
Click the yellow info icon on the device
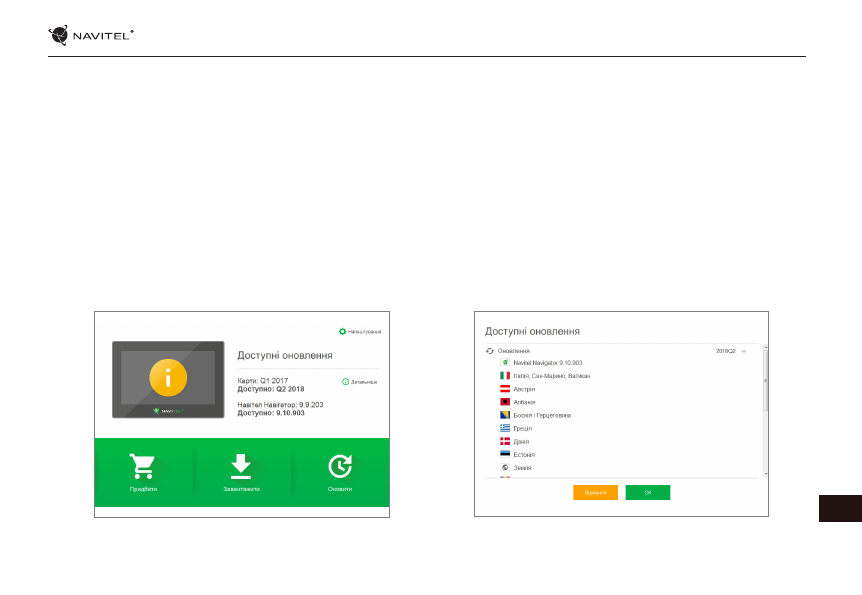tap(167, 379)
